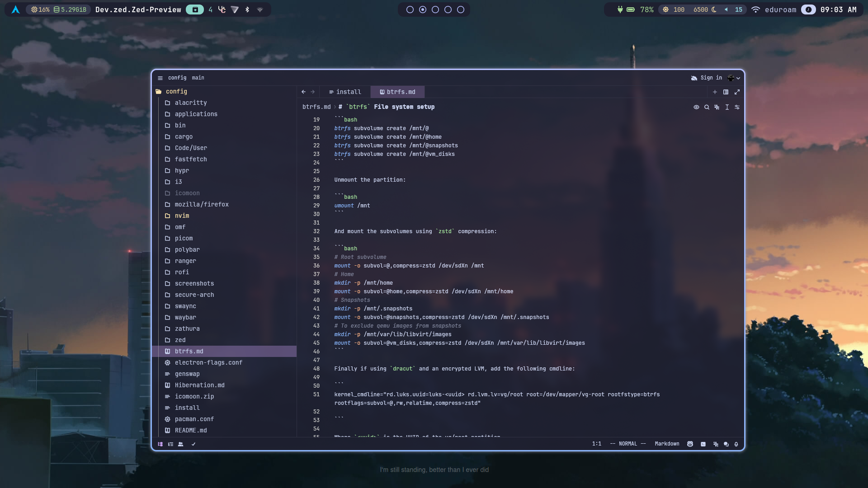Open the terminal panel icon in status bar
The height and width of the screenshot is (488, 868).
[x=703, y=444]
